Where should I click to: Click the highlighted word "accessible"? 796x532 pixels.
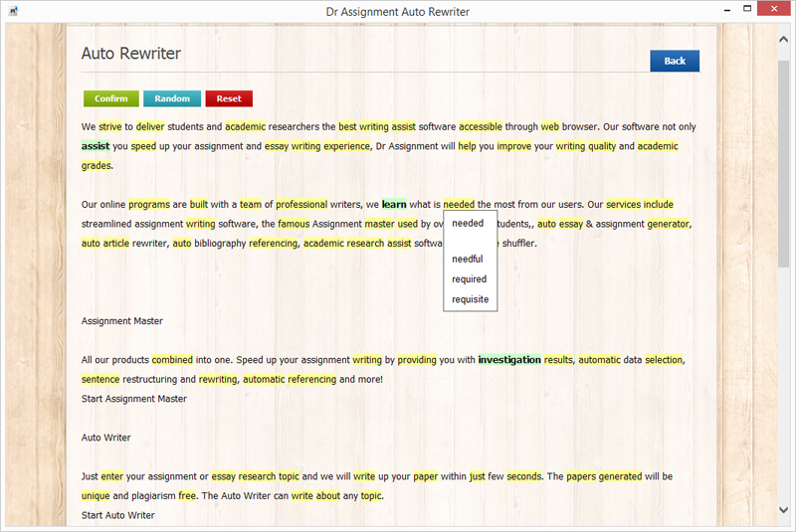[x=481, y=127]
